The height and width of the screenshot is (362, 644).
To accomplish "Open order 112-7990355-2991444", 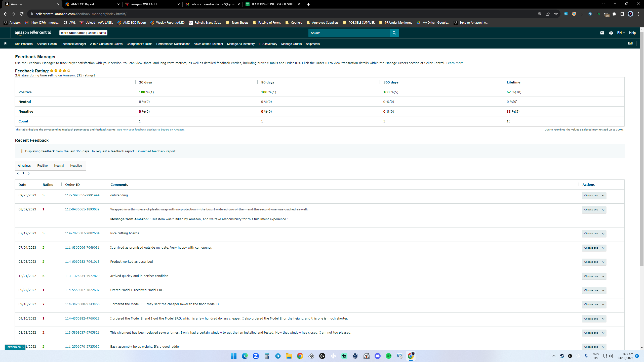I will [x=82, y=195].
